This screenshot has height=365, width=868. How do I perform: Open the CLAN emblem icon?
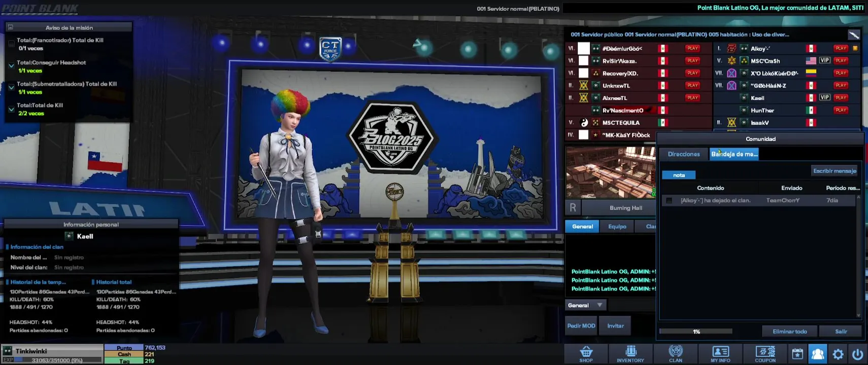coord(676,354)
